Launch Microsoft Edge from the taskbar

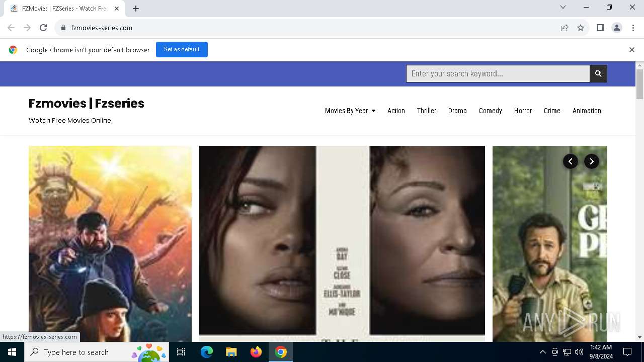click(207, 352)
